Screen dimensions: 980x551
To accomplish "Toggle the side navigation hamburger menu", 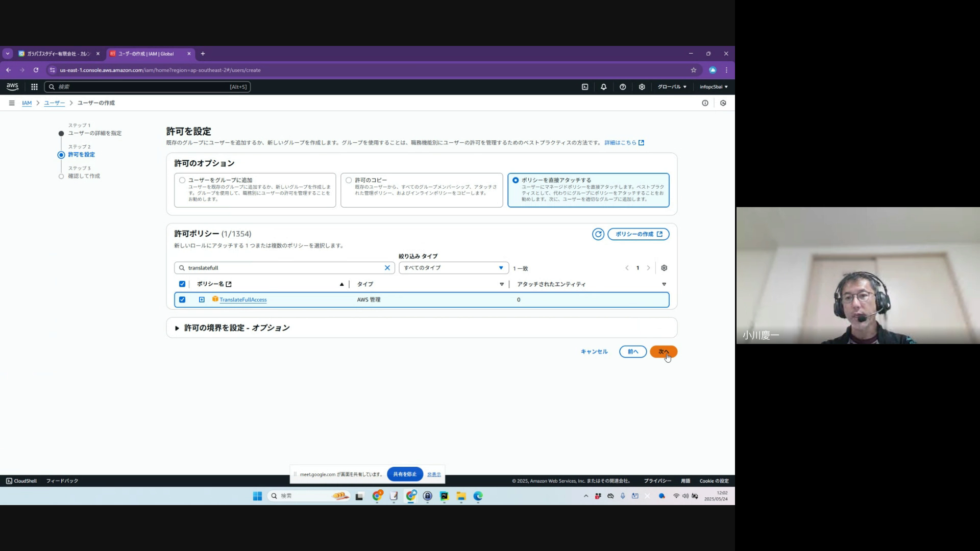I will pos(11,103).
